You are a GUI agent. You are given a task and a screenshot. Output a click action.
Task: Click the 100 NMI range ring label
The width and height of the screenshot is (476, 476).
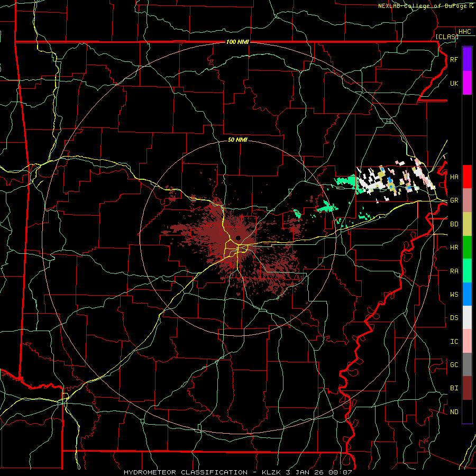[x=237, y=42]
